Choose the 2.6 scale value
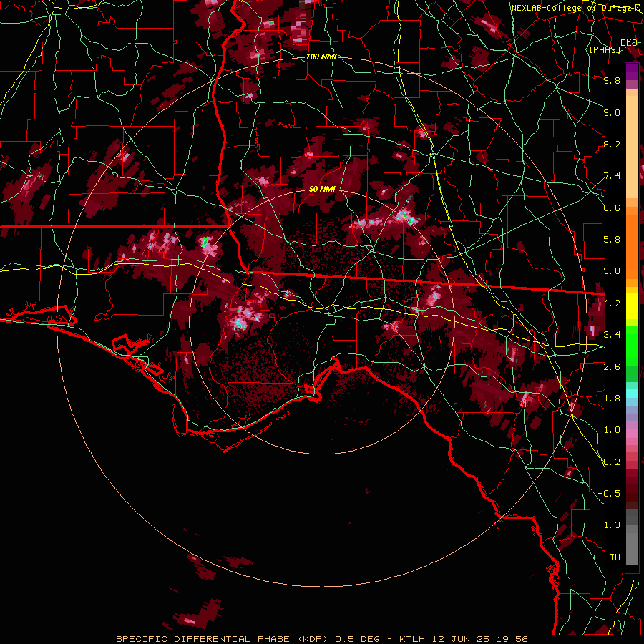This screenshot has width=644, height=644. (612, 367)
